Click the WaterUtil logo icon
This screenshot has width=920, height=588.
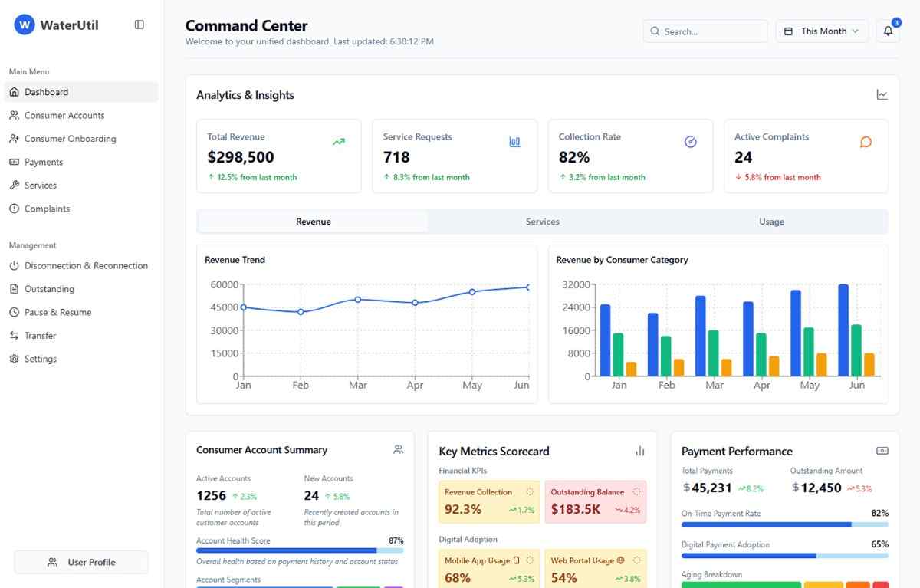pyautogui.click(x=24, y=24)
